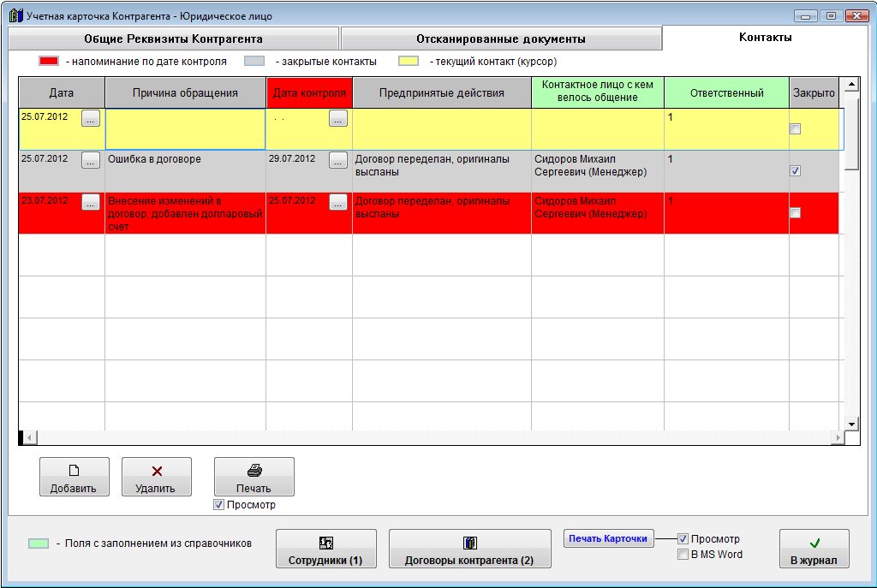
Task: Select cell Внесение изменений в договор
Action: pyautogui.click(x=185, y=213)
